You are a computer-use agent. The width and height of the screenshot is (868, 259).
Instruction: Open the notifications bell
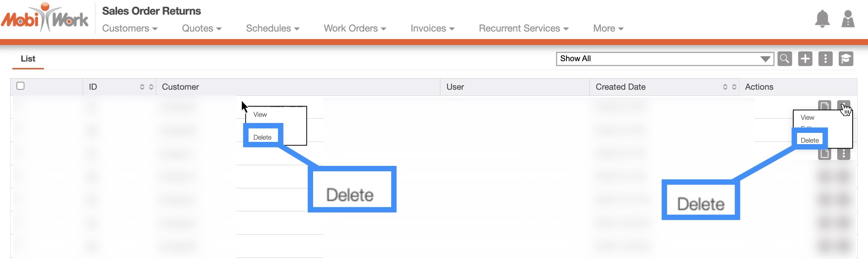click(822, 19)
